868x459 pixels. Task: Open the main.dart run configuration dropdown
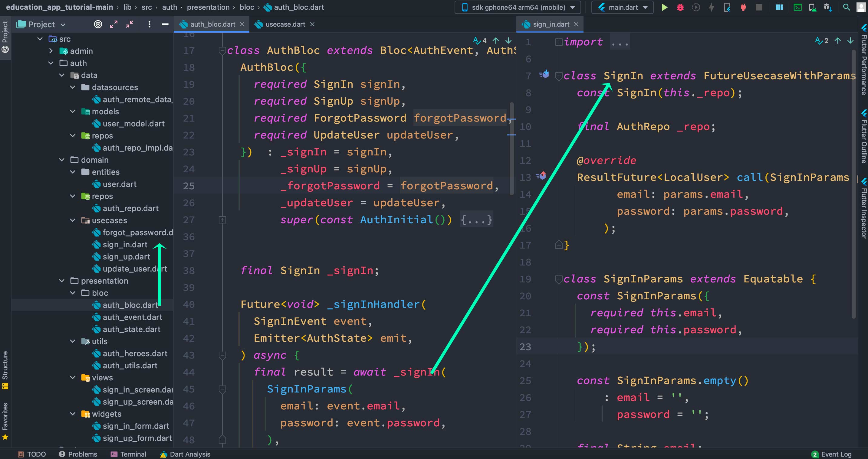(x=622, y=8)
